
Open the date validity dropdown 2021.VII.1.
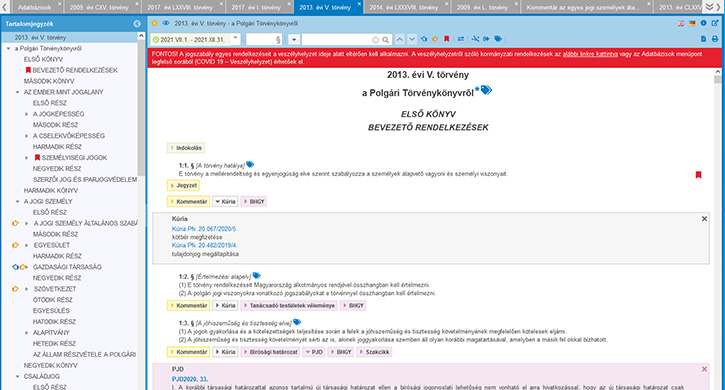point(195,40)
